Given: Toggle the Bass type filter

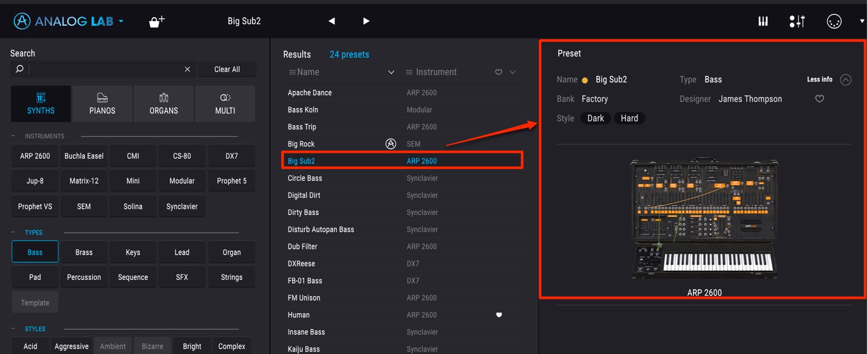Looking at the screenshot, I should pyautogui.click(x=35, y=252).
